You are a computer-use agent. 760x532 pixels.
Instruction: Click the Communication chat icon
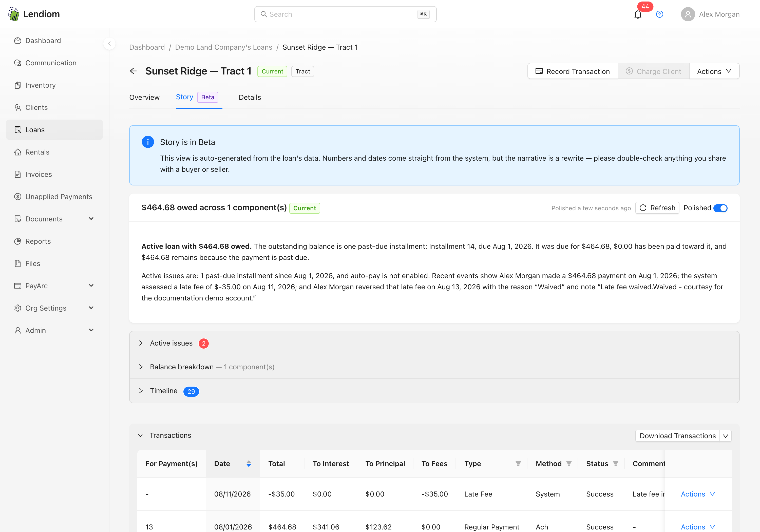pos(17,63)
